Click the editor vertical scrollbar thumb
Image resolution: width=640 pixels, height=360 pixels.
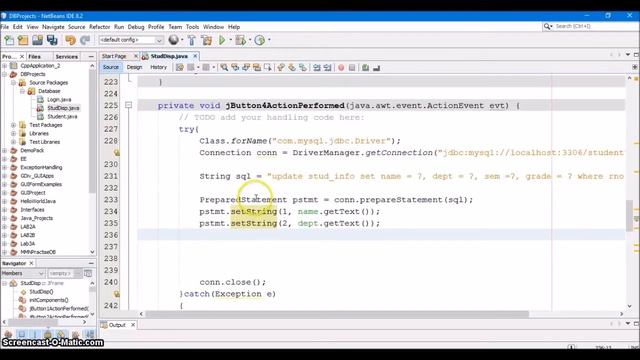click(x=629, y=216)
